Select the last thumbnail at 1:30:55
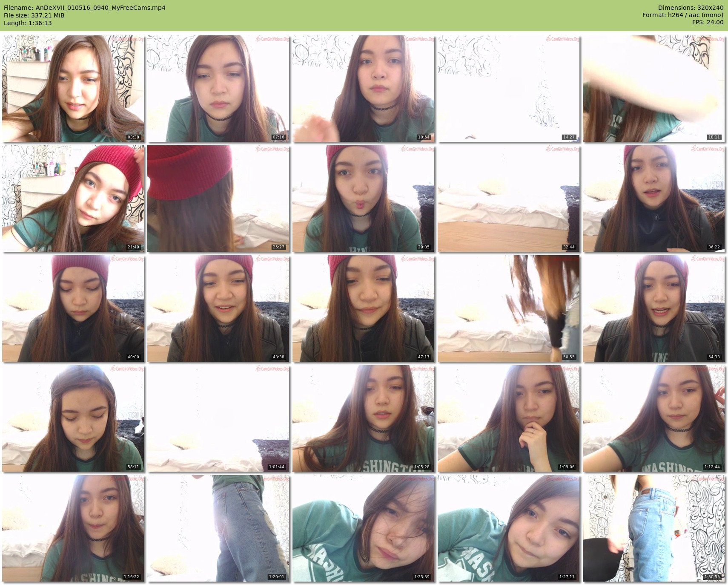728x585 pixels. tap(653, 528)
